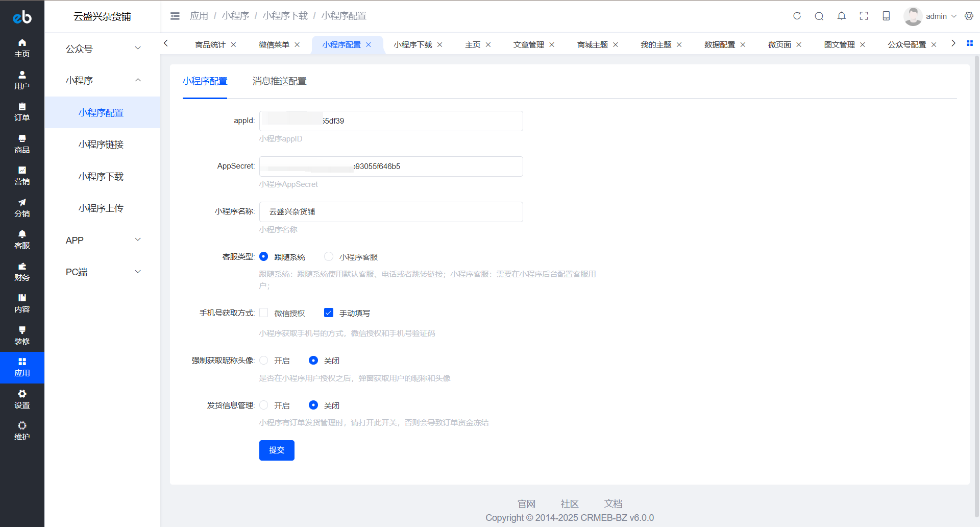Select the 装修 sidebar icon

tap(22, 335)
